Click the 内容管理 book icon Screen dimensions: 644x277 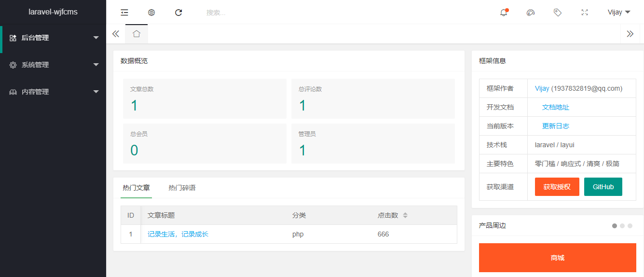[x=13, y=92]
